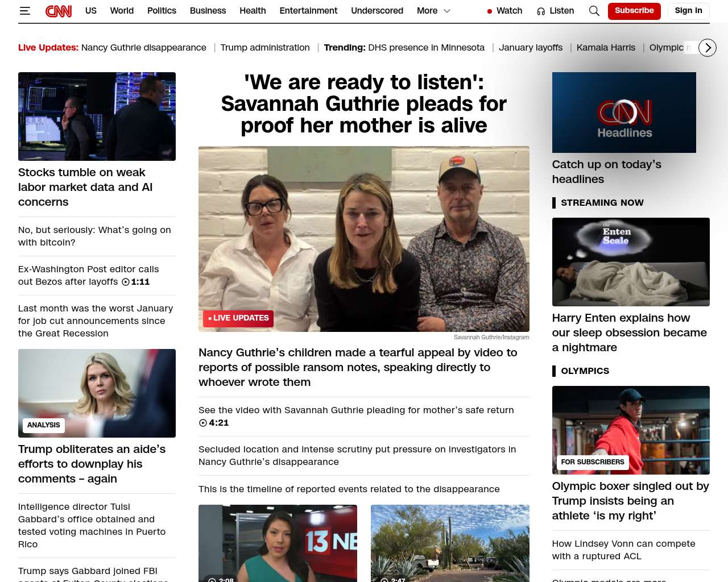Viewport: 728px width, 582px height.
Task: Read 'Secluded location and intense scrutiny' story
Action: 357,456
